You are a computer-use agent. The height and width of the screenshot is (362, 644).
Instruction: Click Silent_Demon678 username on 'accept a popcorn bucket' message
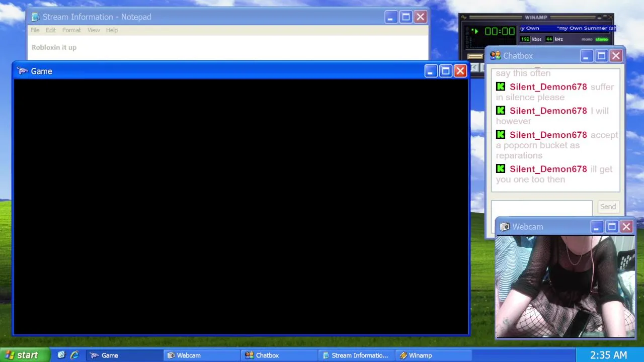[548, 135]
